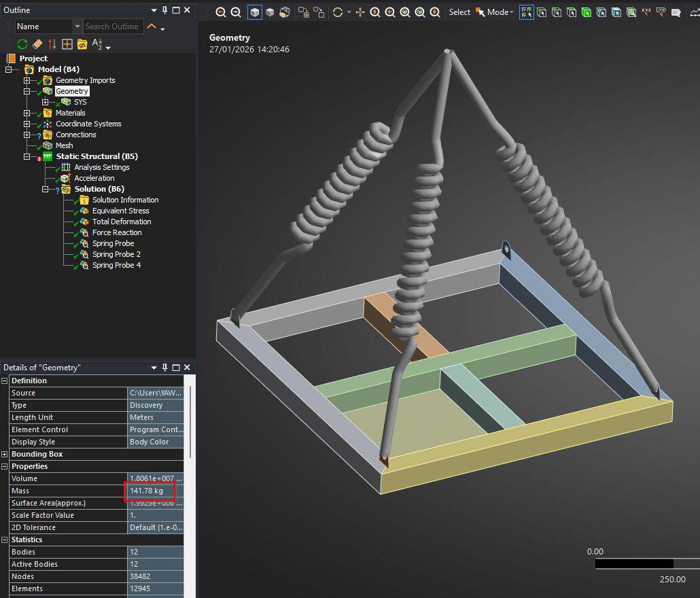The width and height of the screenshot is (700, 598).
Task: Click the Refresh Outline green arrows icon
Action: [22, 44]
